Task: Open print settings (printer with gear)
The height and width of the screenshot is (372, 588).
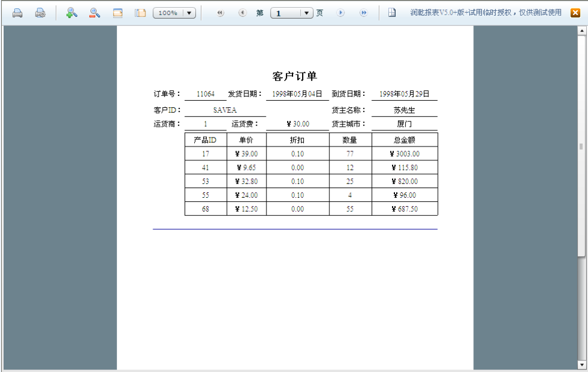Action: click(40, 13)
